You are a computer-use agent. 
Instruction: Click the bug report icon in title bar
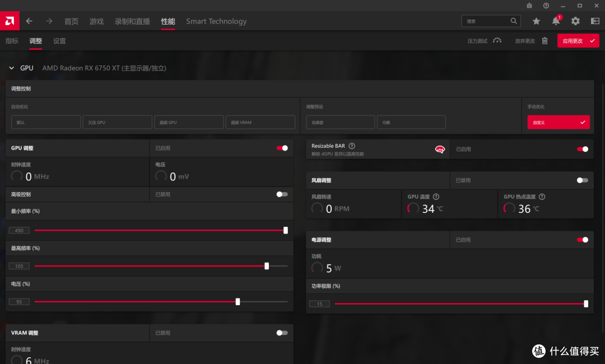pyautogui.click(x=529, y=6)
